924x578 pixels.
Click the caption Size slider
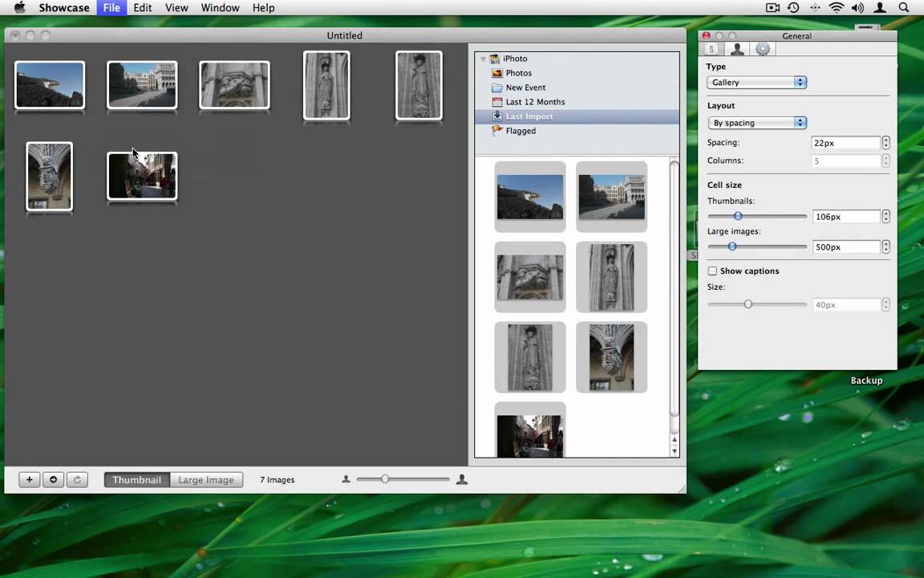(x=757, y=304)
